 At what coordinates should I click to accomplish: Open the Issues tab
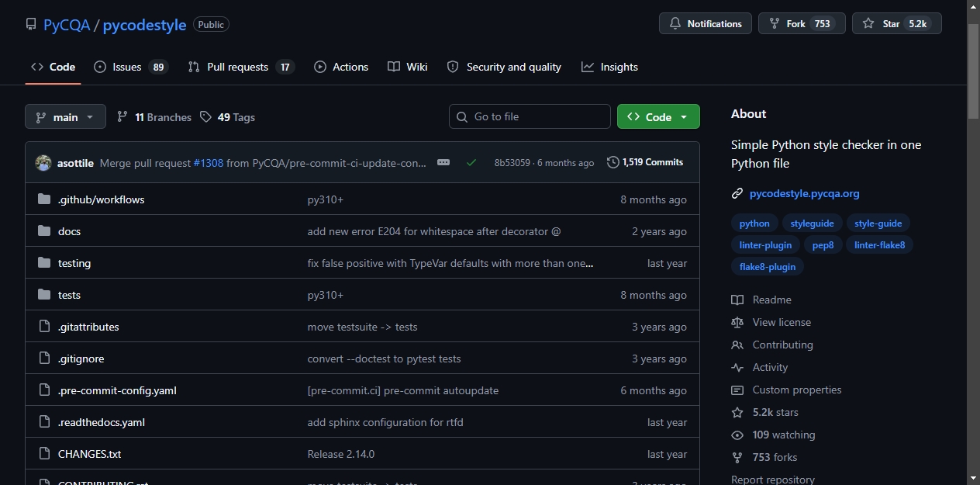click(130, 67)
